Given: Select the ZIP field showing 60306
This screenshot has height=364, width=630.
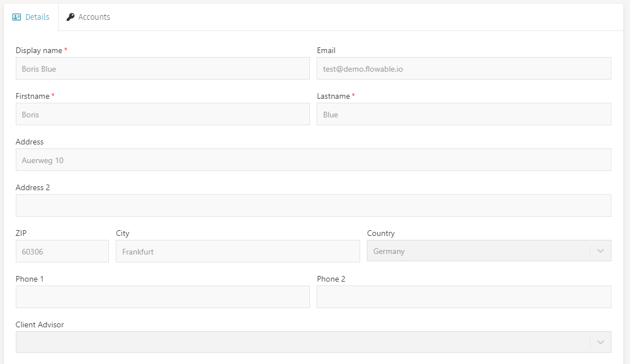Looking at the screenshot, I should (62, 251).
